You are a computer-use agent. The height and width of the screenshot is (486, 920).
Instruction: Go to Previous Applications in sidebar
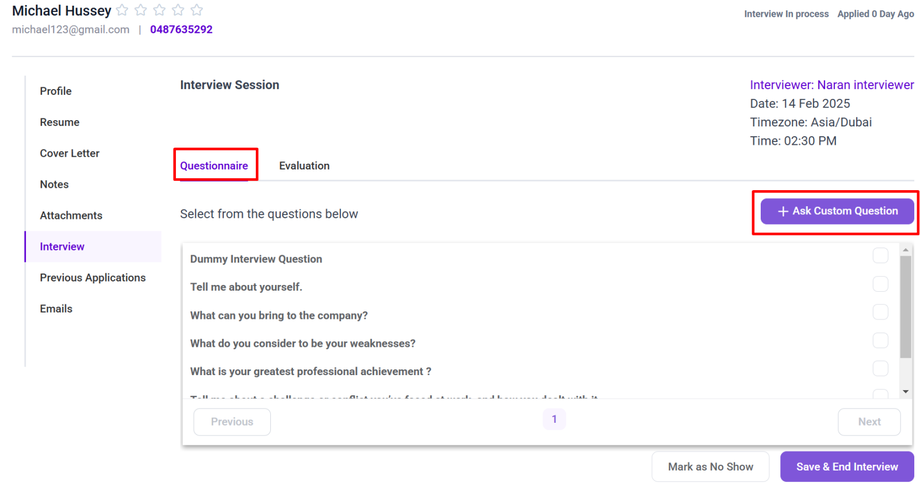[x=93, y=278]
